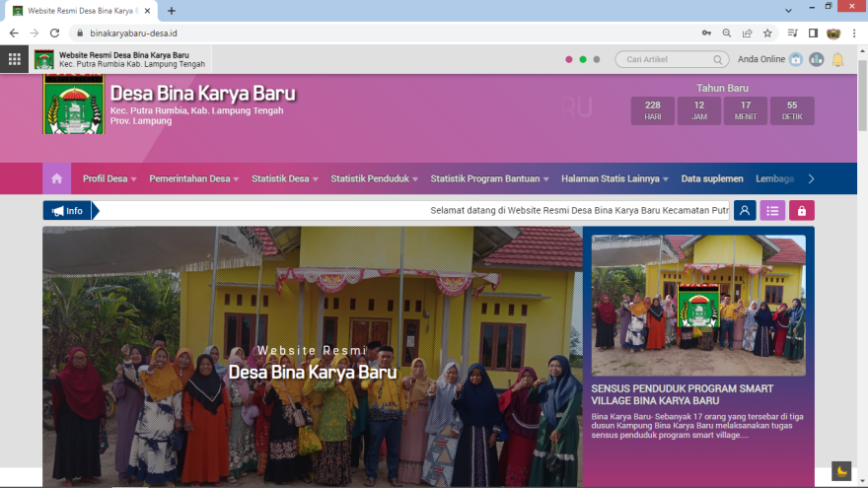This screenshot has width=868, height=488.
Task: Open the Statistik Program Bantuan dropdown
Action: [x=489, y=178]
